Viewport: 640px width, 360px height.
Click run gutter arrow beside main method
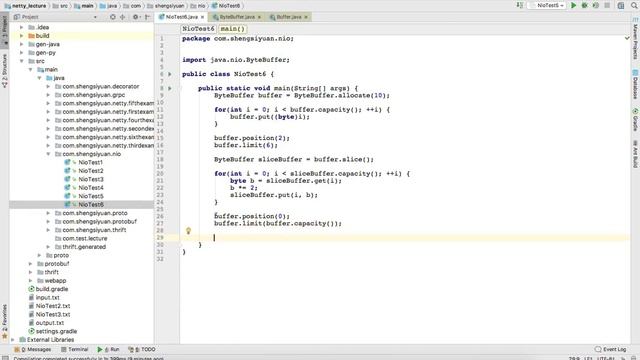point(170,88)
